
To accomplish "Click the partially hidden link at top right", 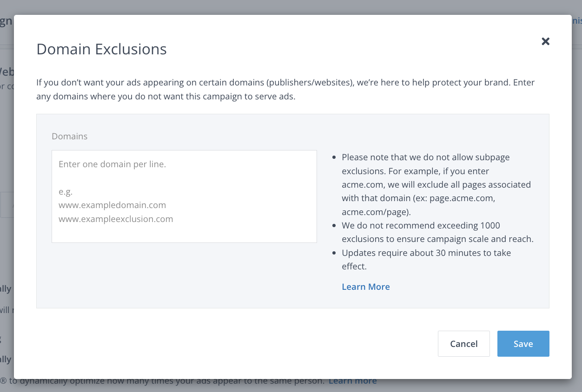I will [577, 20].
